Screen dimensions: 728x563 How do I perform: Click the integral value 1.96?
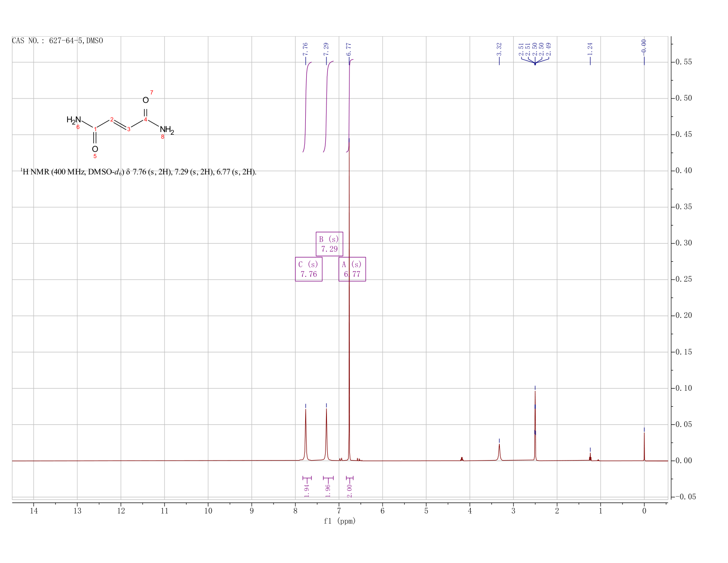click(x=328, y=490)
